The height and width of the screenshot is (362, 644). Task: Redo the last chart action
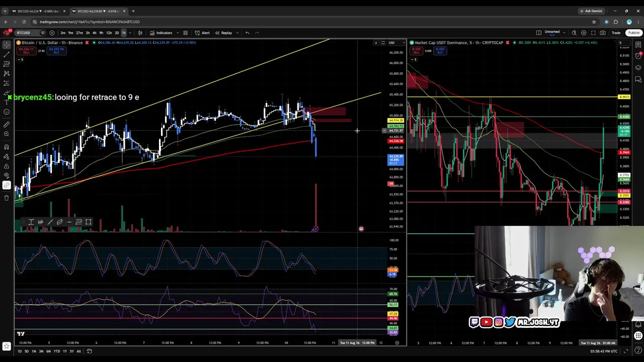coord(257,33)
